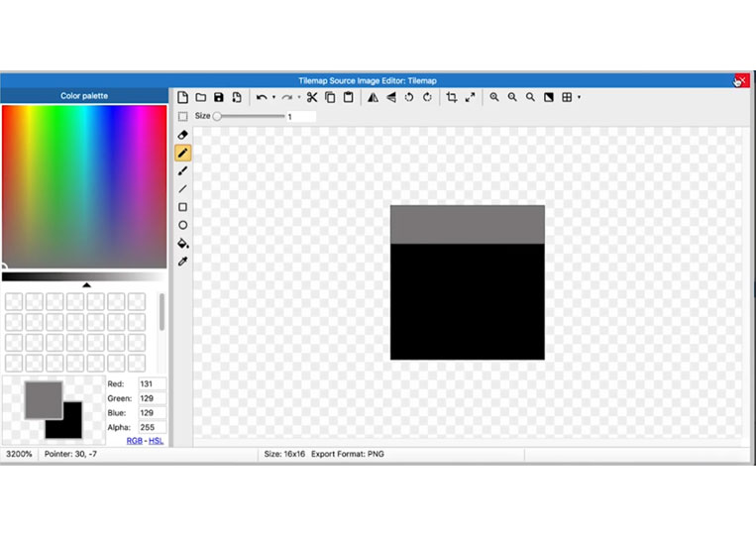Cut the selection with the scissors icon
Viewport: 756px width, 536px height.
[x=312, y=97]
